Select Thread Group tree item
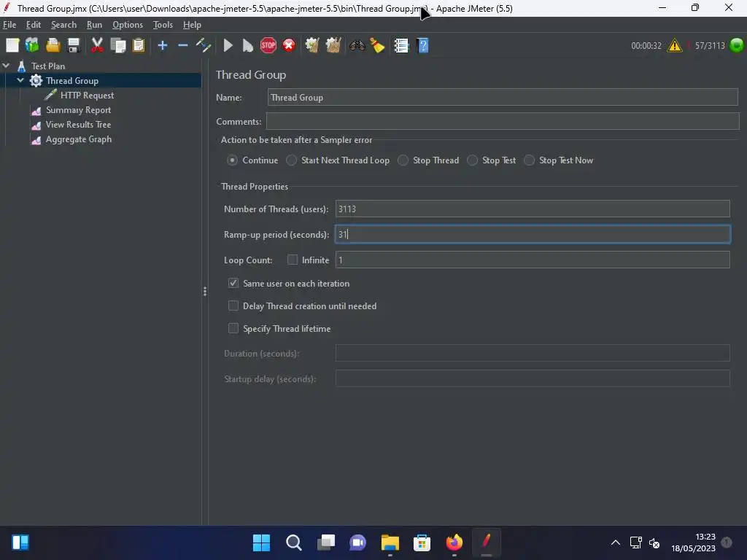Screen dimensions: 747x560 [72, 80]
